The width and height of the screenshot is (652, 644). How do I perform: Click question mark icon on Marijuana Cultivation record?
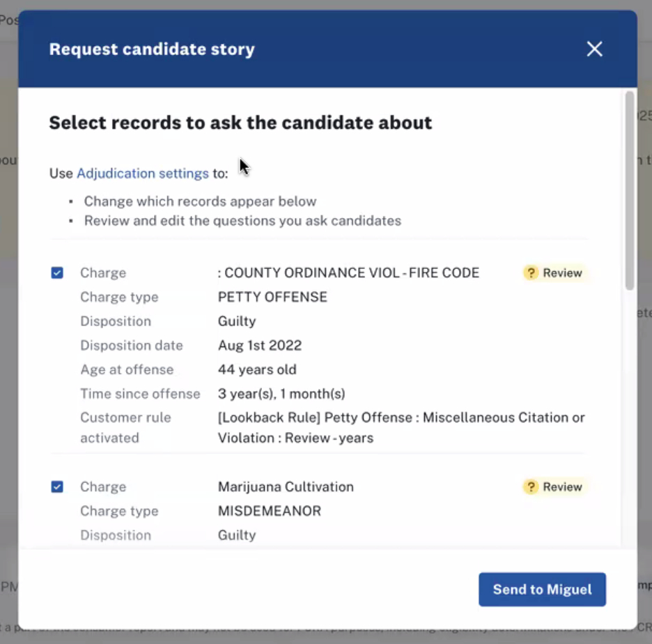click(531, 487)
